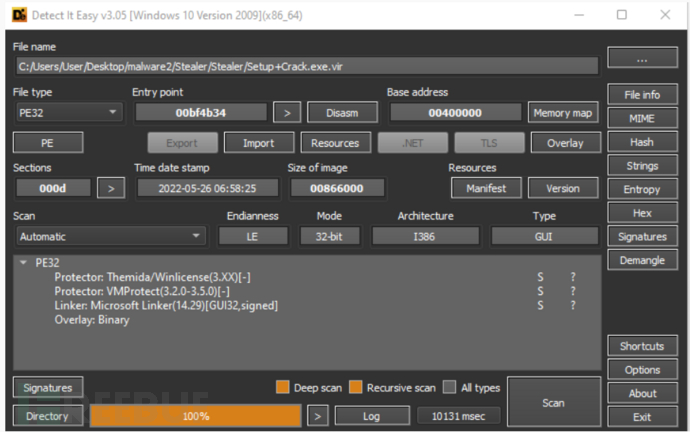This screenshot has width=690, height=432.
Task: Click the S link on Themida row
Action: point(540,277)
